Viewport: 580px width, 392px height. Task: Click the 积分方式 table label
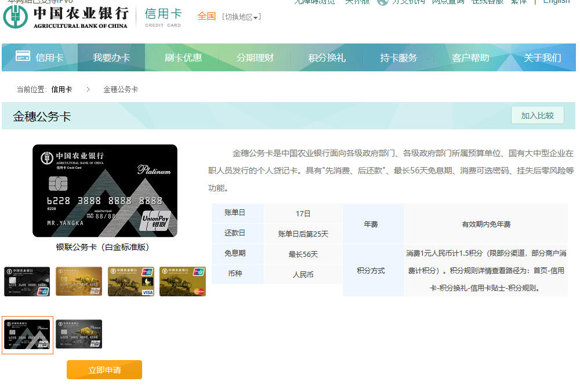coord(371,271)
